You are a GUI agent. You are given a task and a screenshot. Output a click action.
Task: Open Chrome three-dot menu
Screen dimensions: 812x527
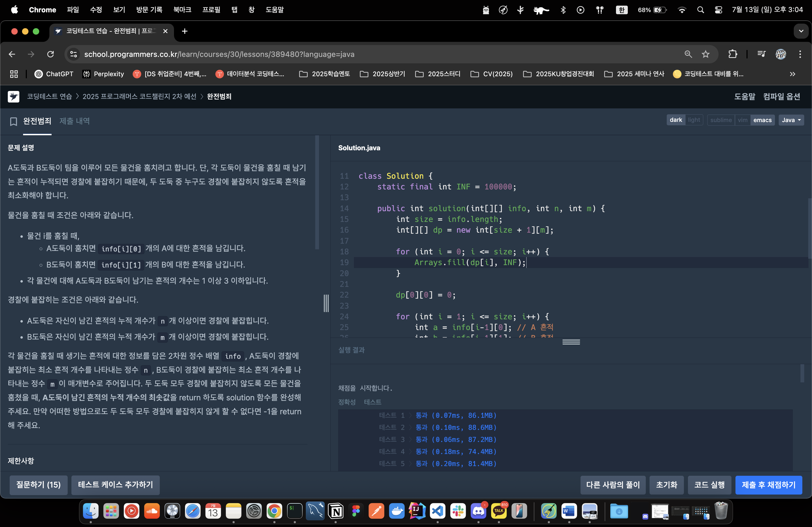[800, 54]
